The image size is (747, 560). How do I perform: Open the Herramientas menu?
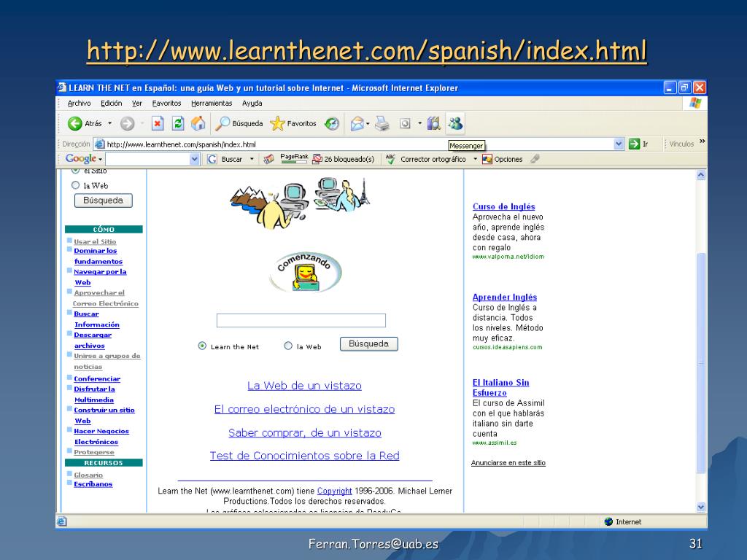click(x=212, y=104)
